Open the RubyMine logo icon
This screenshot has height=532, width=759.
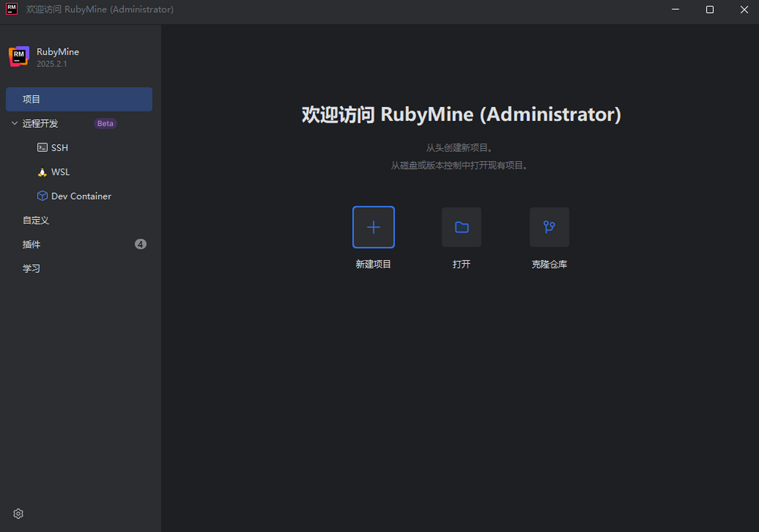[x=18, y=56]
